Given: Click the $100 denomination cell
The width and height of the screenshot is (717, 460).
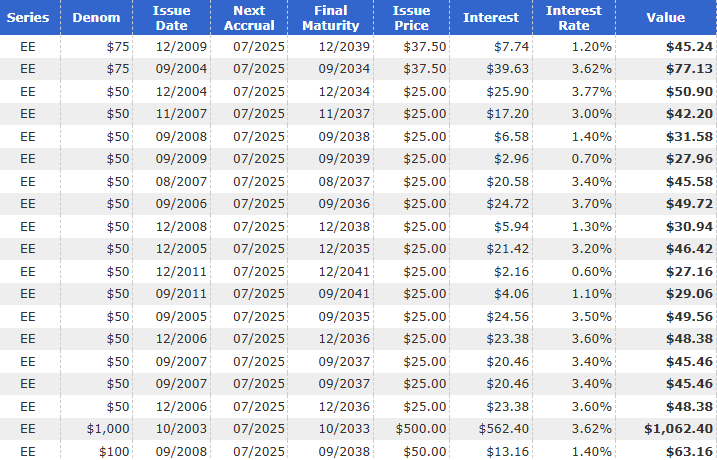Looking at the screenshot, I should point(114,452).
